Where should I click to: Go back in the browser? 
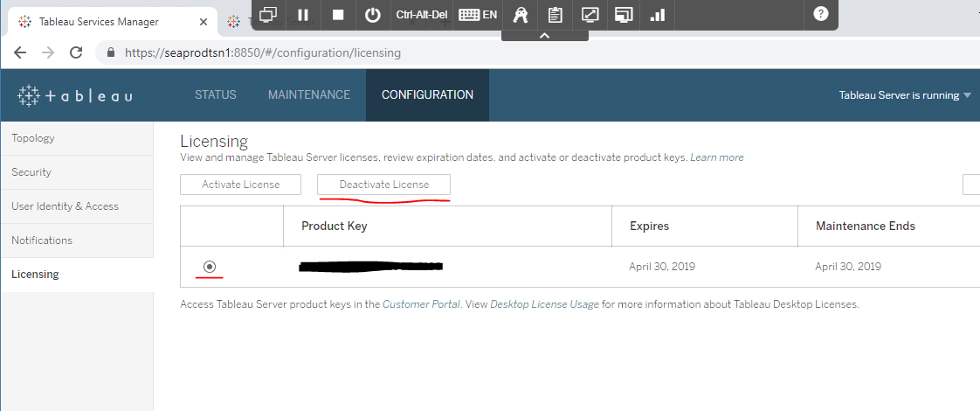pyautogui.click(x=20, y=52)
